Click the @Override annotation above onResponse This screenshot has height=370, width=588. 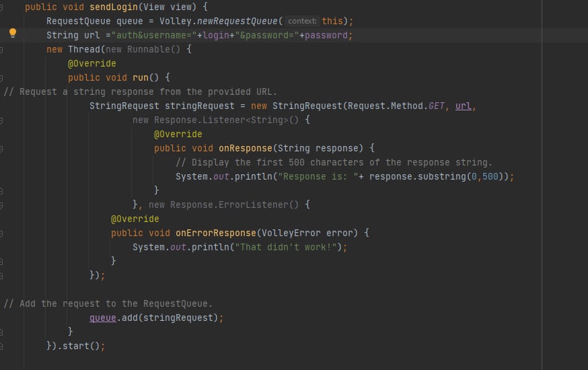point(178,134)
